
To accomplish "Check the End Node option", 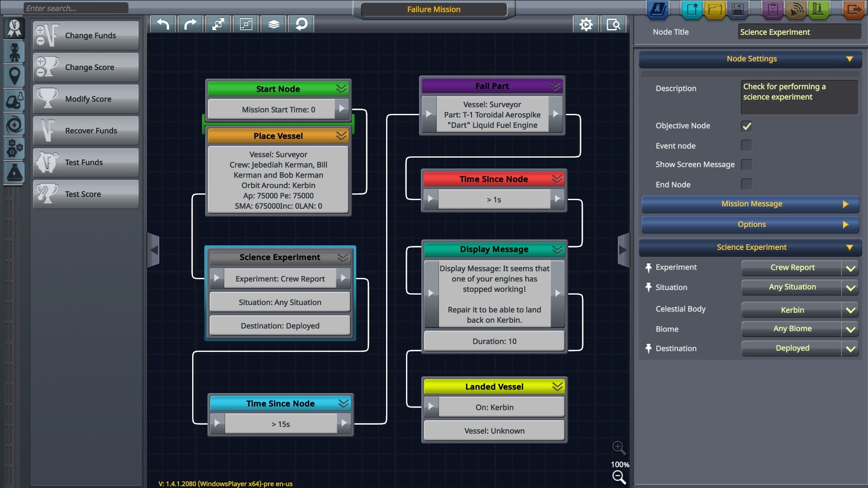I will tap(746, 184).
